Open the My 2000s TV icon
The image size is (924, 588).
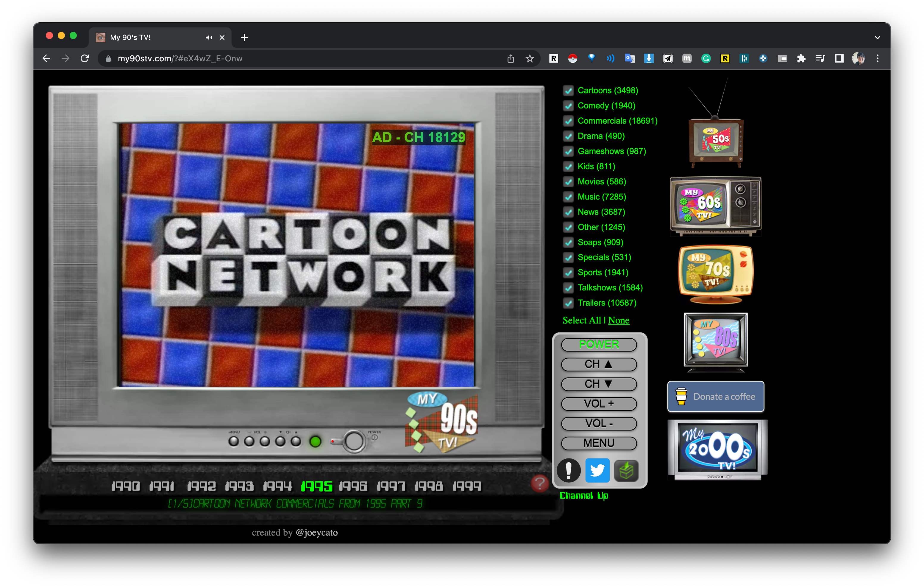click(x=717, y=449)
